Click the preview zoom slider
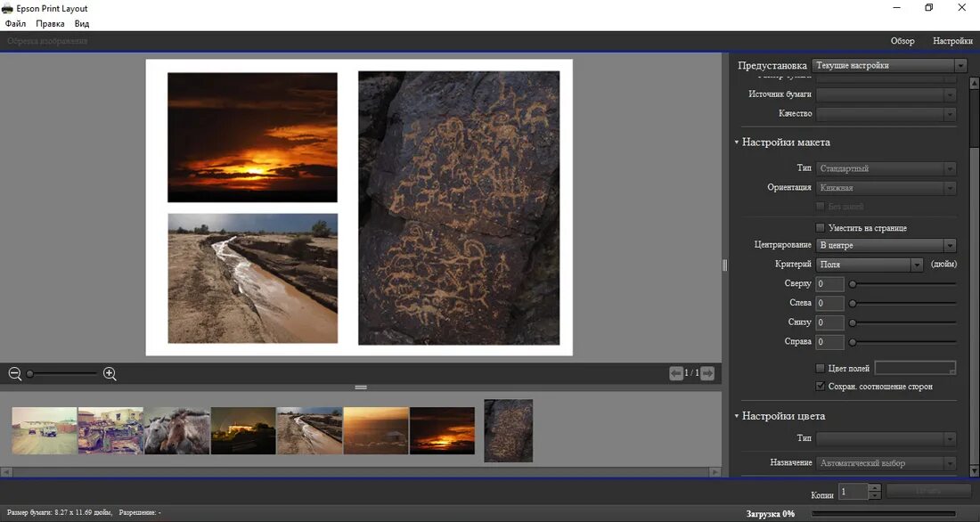This screenshot has height=522, width=980. pyautogui.click(x=61, y=374)
